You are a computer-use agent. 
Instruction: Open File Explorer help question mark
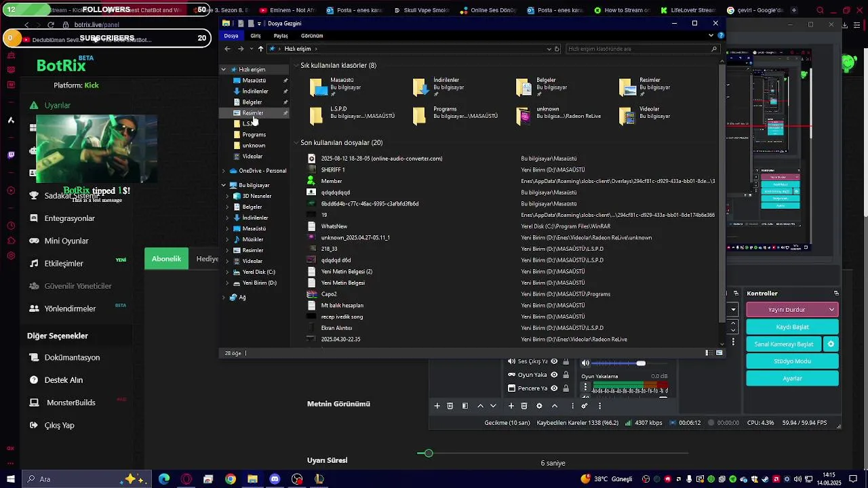point(721,35)
